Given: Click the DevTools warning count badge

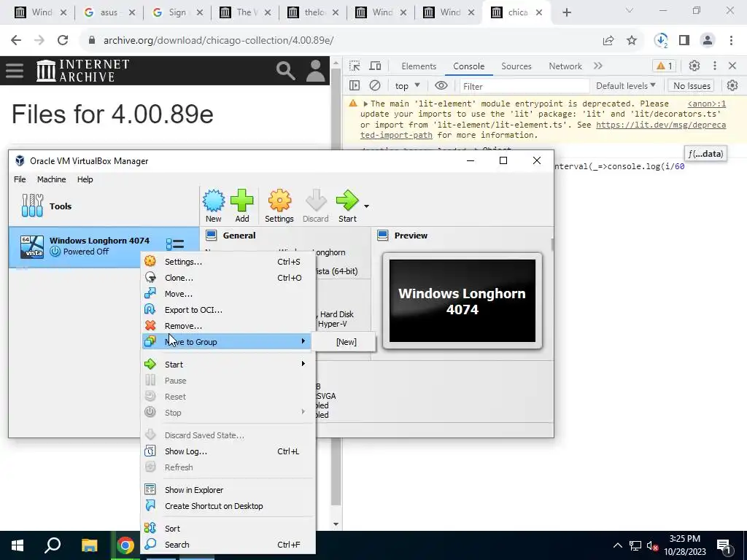Looking at the screenshot, I should (x=665, y=66).
